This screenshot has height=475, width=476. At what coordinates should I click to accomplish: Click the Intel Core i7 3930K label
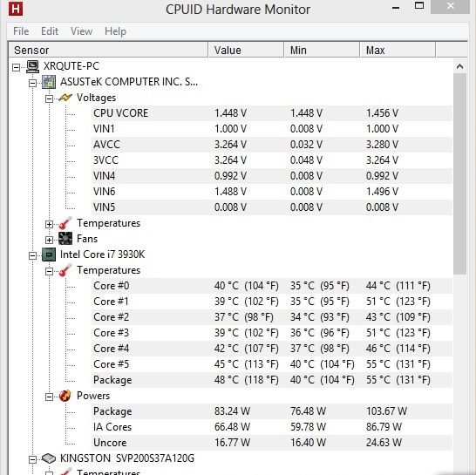point(103,254)
